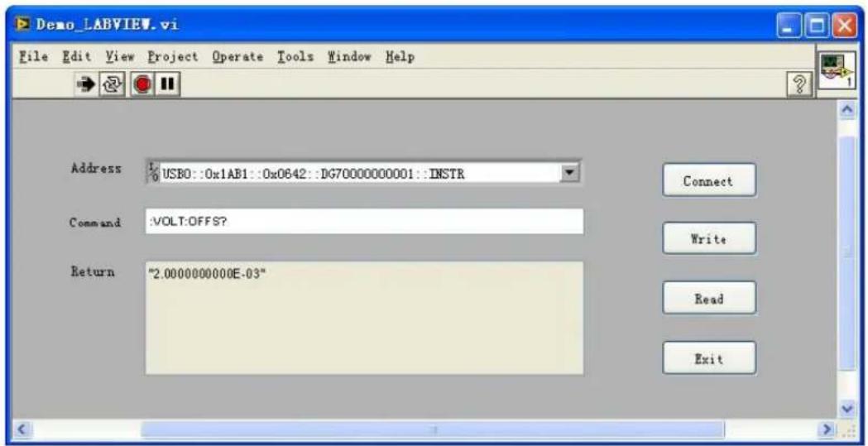Screen dimensions: 868x446
Task: Open the Tools menu
Action: [295, 57]
